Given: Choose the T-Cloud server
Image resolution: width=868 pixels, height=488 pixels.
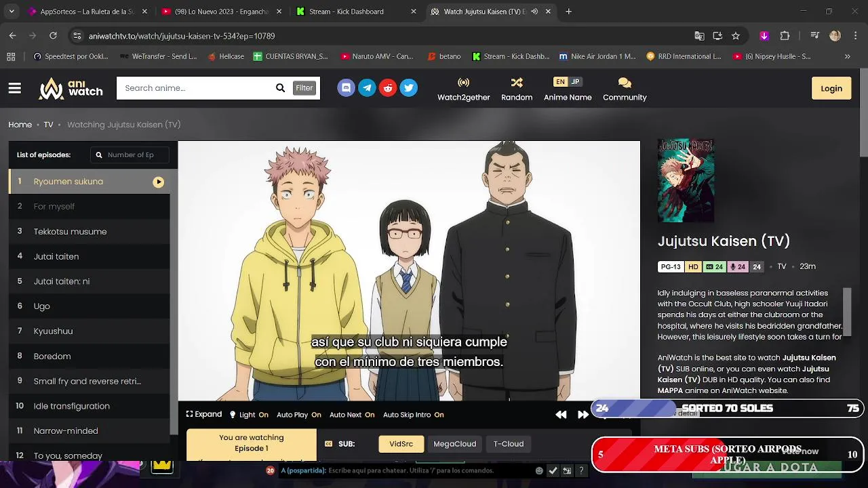Looking at the screenshot, I should click(x=509, y=444).
